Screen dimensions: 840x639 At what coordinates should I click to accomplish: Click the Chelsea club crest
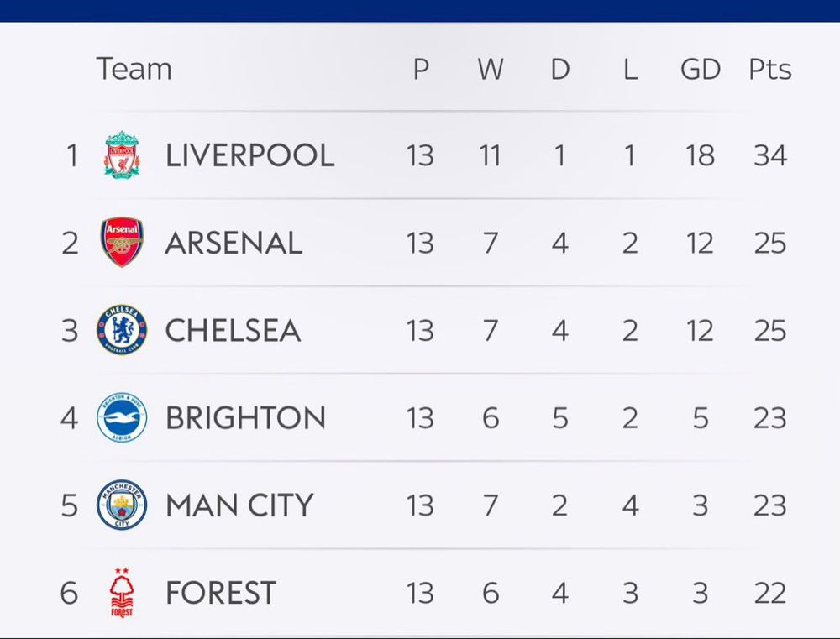pos(122,330)
